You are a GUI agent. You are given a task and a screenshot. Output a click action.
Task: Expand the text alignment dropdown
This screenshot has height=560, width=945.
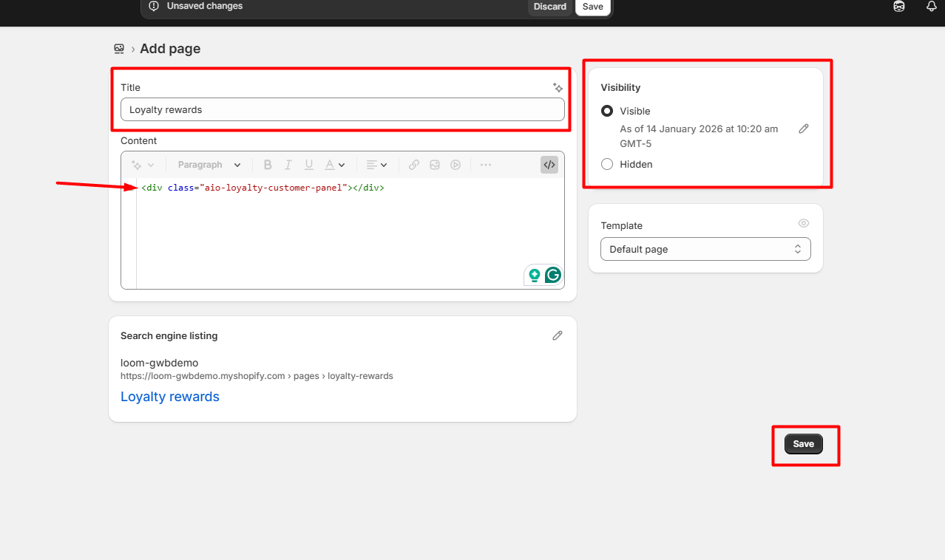pyautogui.click(x=377, y=165)
